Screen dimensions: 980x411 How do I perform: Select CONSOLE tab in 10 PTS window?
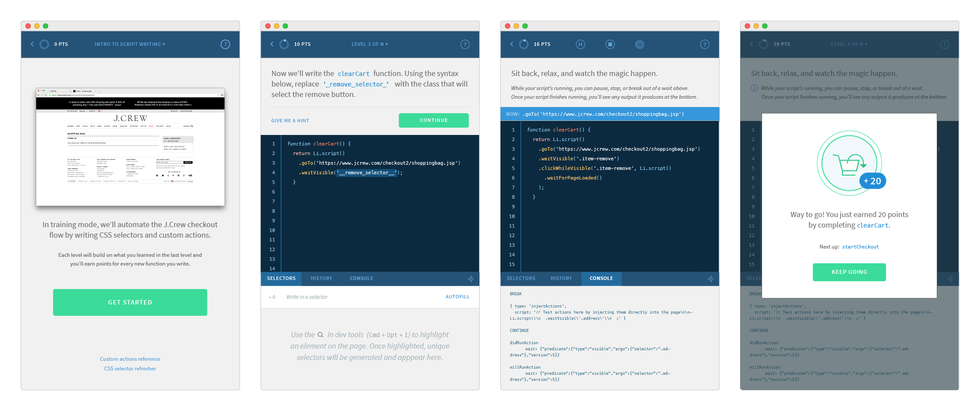click(x=362, y=278)
